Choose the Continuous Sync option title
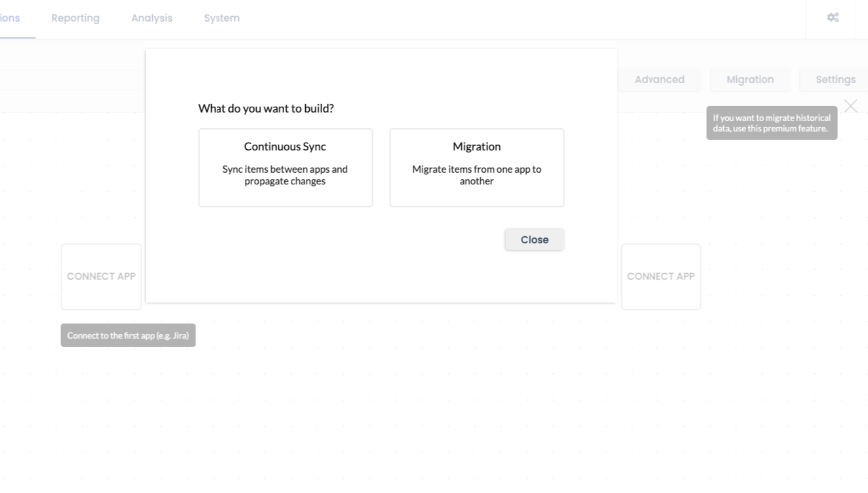This screenshot has width=868, height=493. click(x=285, y=147)
